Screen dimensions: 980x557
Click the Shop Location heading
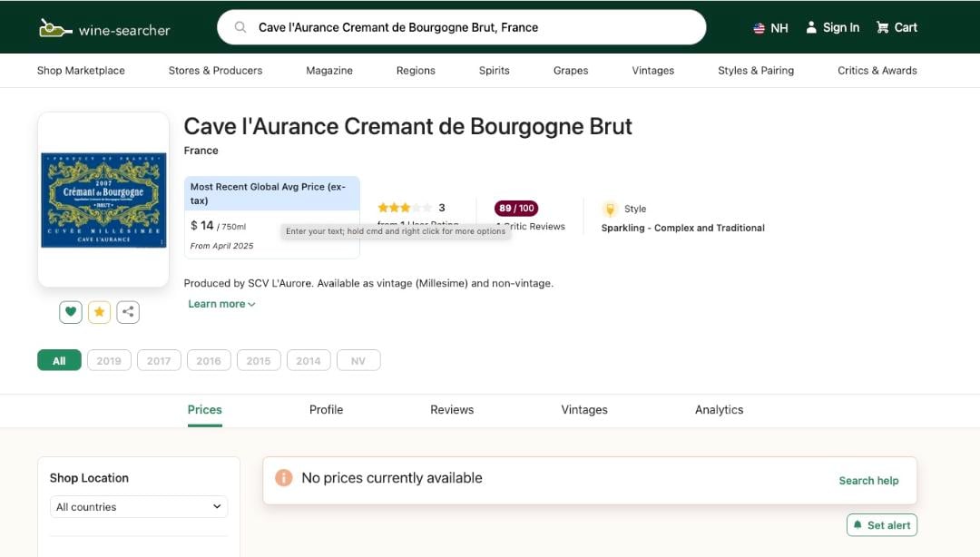pos(89,478)
